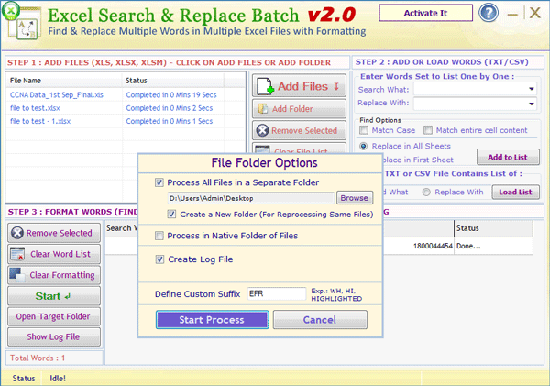Click the Clear Formatting button

coord(54,275)
